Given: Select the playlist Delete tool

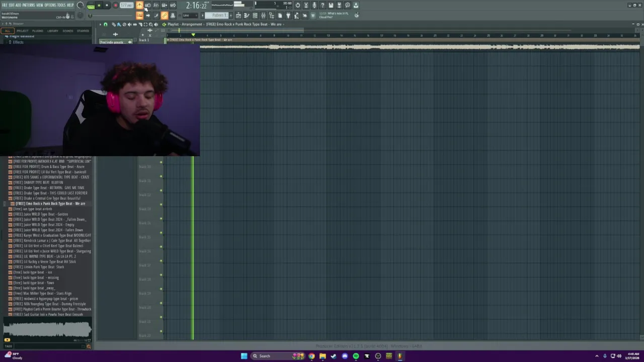Looking at the screenshot, I should coord(124,25).
